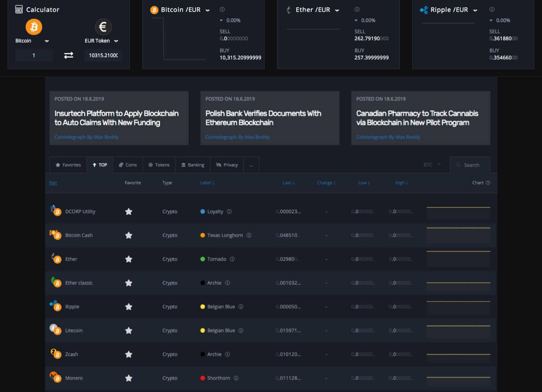This screenshot has width=542, height=392.
Task: Switch to the Banking tab
Action: pos(193,165)
